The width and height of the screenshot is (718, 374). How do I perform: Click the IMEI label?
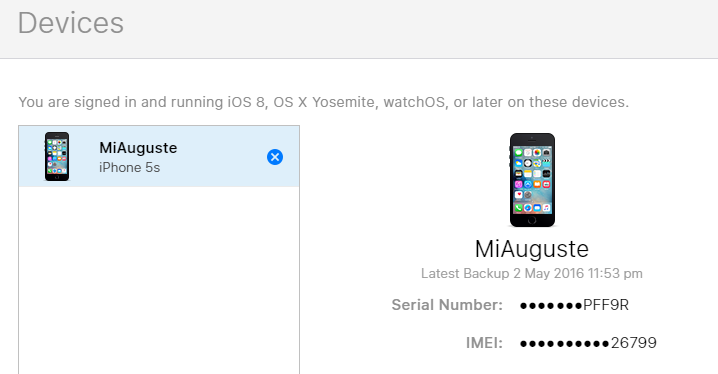(484, 343)
